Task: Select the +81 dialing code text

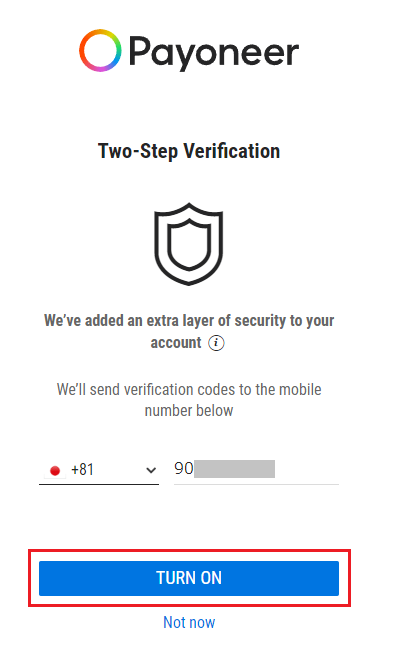Action: point(82,470)
